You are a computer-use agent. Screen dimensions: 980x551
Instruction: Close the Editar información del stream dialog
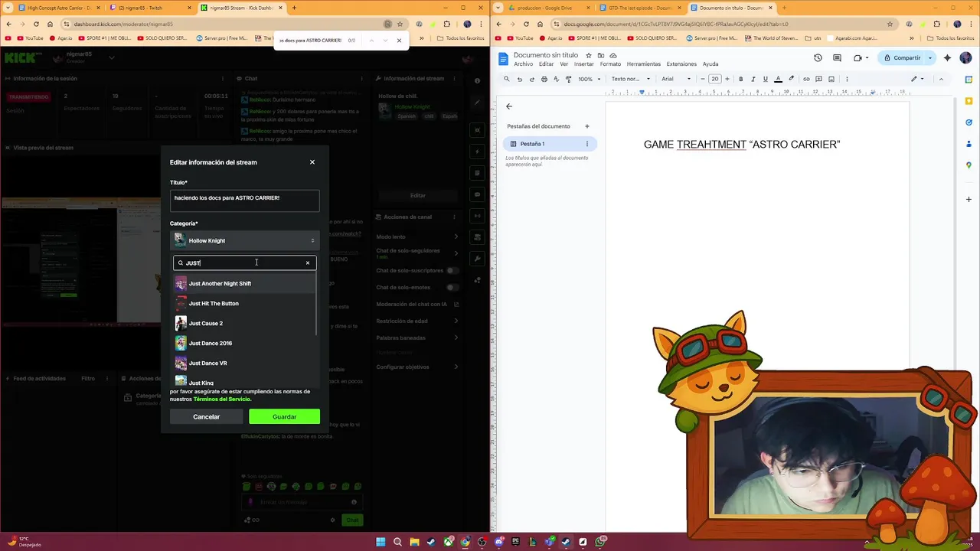coord(312,162)
